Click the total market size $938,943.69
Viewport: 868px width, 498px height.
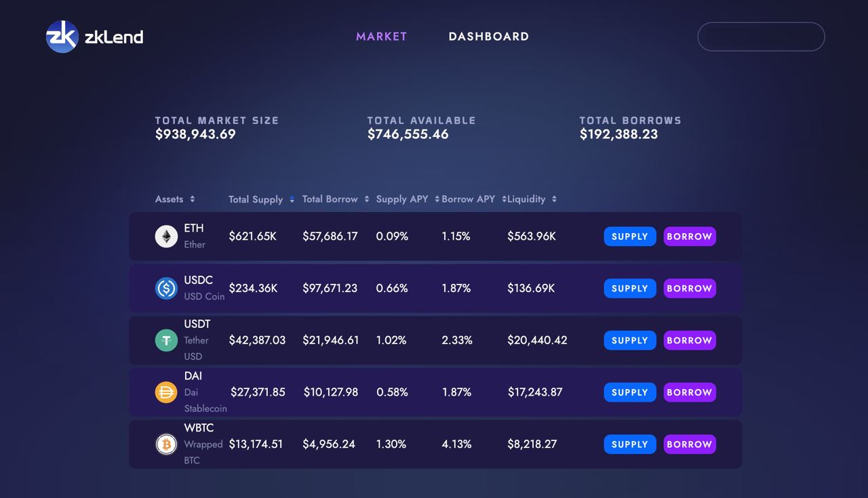pos(195,134)
